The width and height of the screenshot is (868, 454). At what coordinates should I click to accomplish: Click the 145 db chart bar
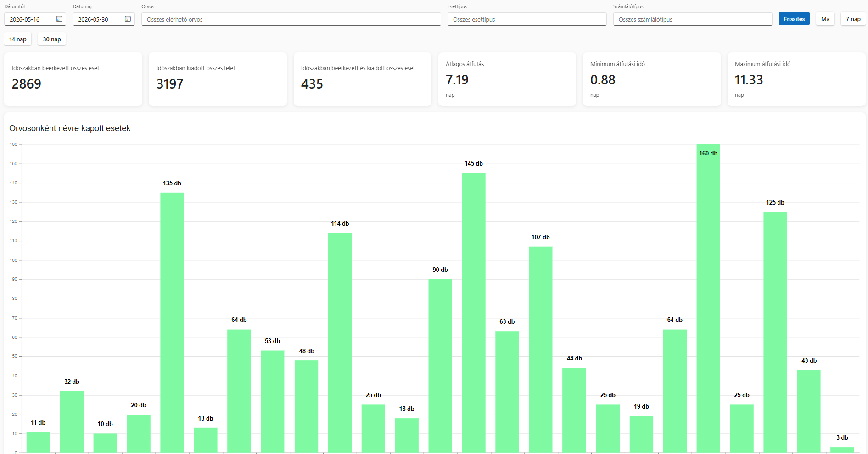(474, 313)
